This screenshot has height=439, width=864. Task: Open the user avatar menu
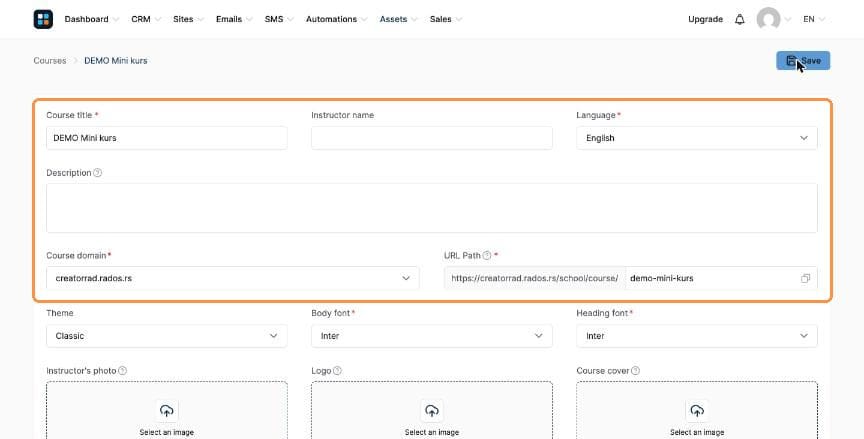(x=768, y=19)
